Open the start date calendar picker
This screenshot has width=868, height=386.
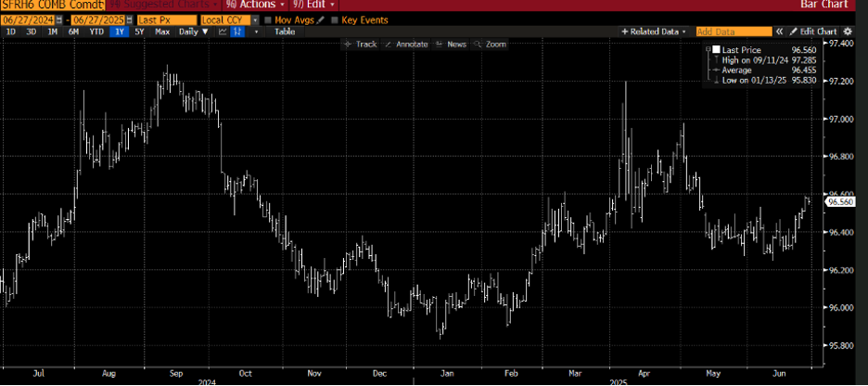[60, 19]
